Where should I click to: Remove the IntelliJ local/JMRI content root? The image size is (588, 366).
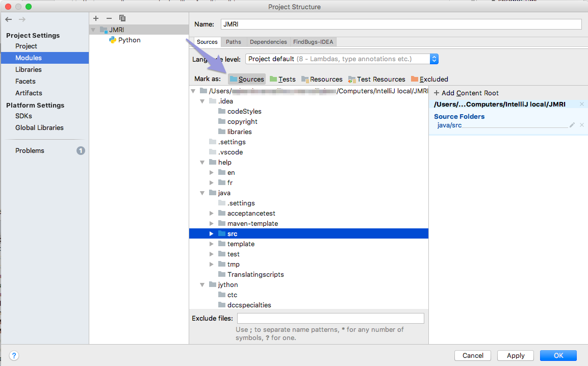(581, 104)
